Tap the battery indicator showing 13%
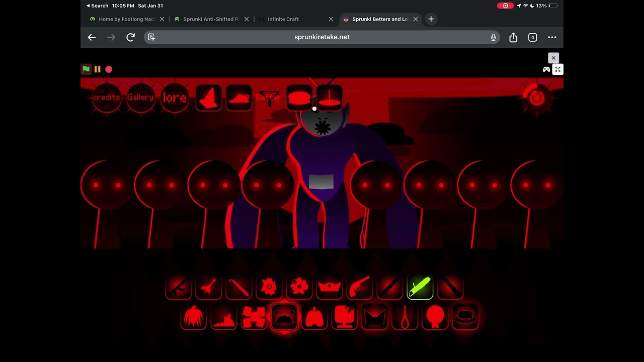Image resolution: width=644 pixels, height=362 pixels. (x=547, y=6)
